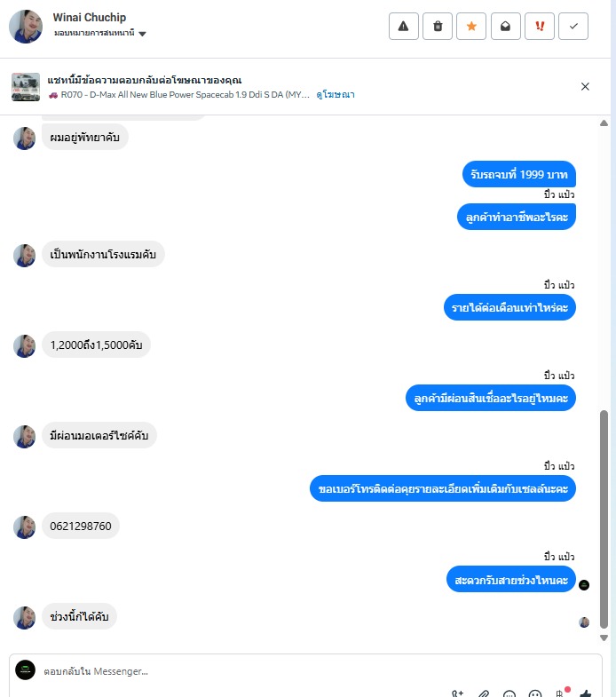Mark conversation as unread with envelope icon
Screen dimensions: 616x697
pos(505,27)
